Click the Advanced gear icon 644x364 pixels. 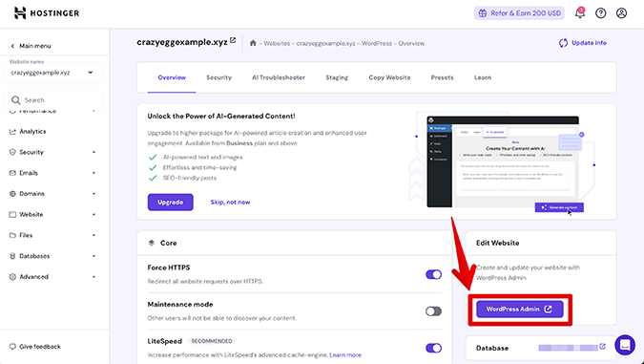[x=12, y=277]
